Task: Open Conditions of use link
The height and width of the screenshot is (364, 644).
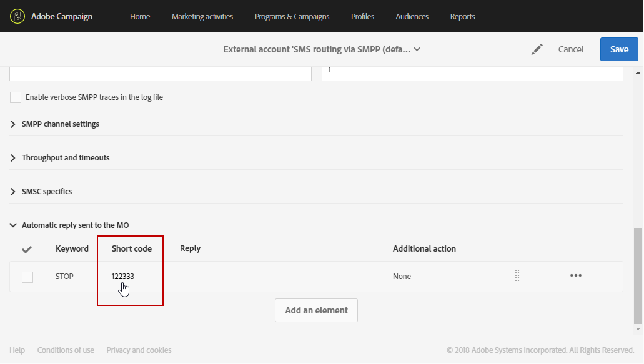Action: coord(66,350)
